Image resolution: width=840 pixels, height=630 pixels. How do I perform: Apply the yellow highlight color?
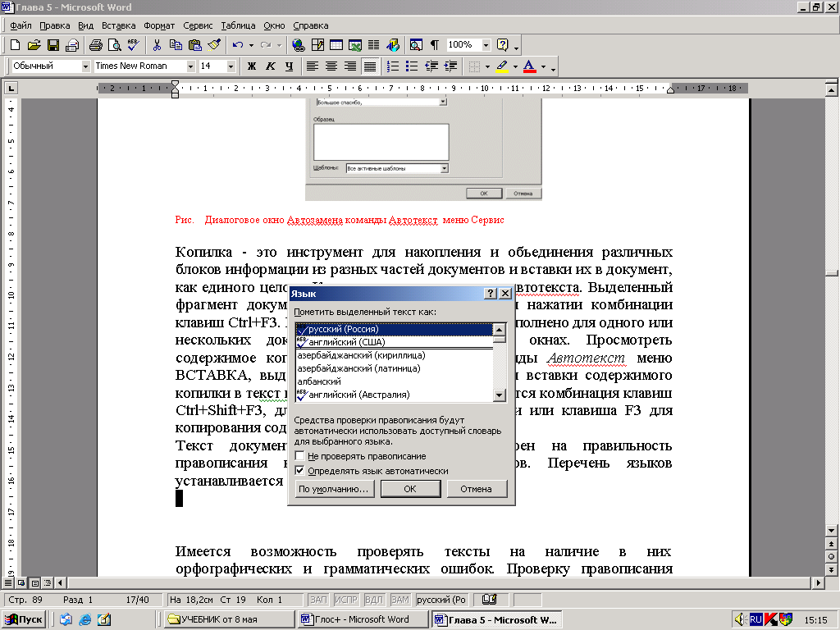point(502,66)
